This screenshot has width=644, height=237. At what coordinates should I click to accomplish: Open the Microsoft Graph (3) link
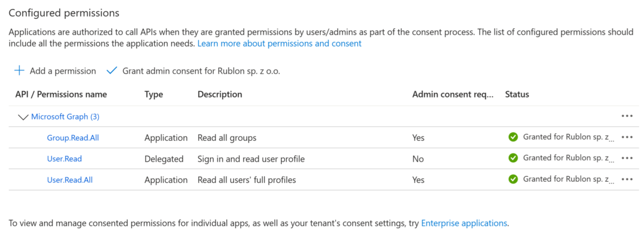[65, 117]
